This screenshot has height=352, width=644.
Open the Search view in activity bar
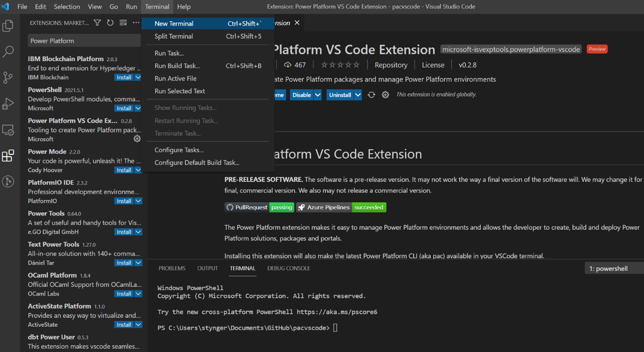pyautogui.click(x=8, y=51)
